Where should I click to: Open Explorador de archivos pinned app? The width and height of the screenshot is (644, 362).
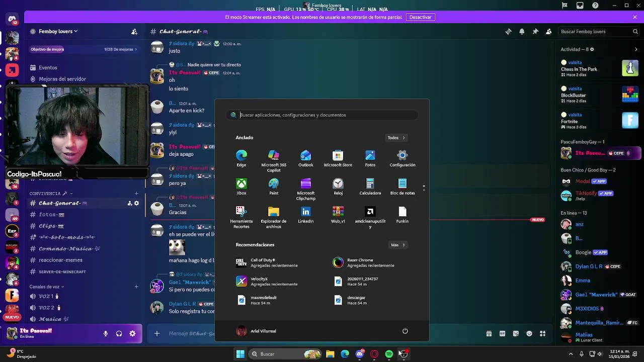274,217
